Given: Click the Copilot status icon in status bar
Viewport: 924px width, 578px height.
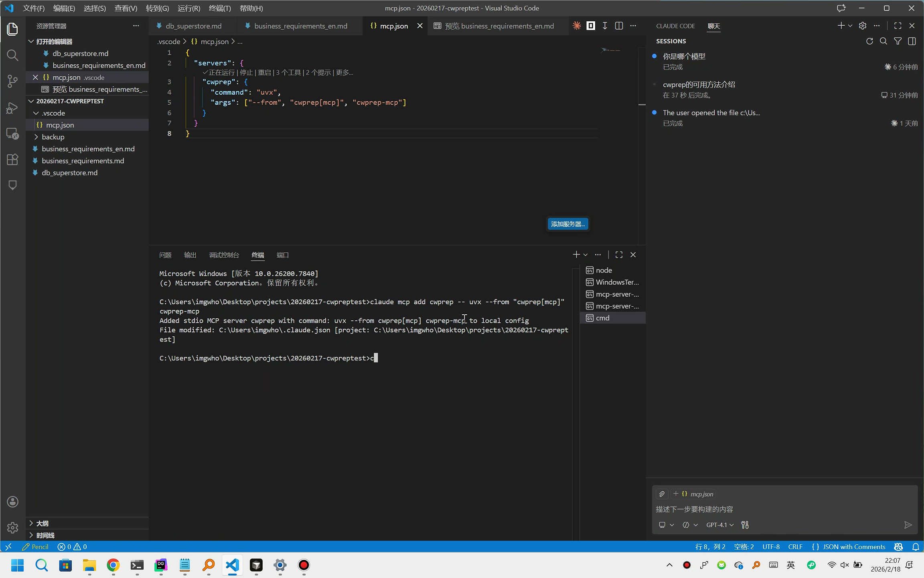Looking at the screenshot, I should 898,547.
